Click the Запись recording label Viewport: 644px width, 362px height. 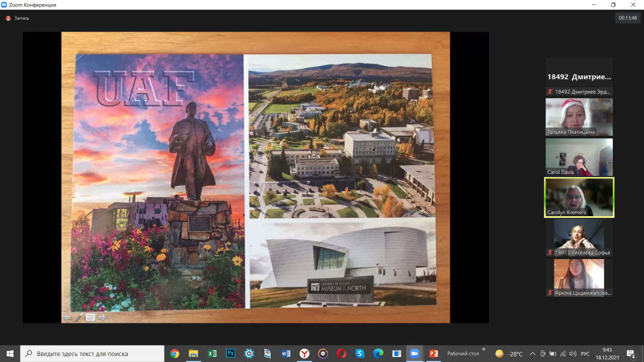tap(22, 18)
